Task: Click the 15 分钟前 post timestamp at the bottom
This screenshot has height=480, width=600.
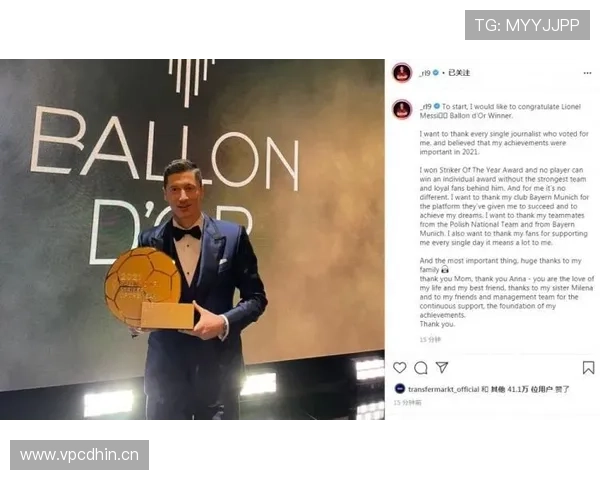Action: pos(407,403)
